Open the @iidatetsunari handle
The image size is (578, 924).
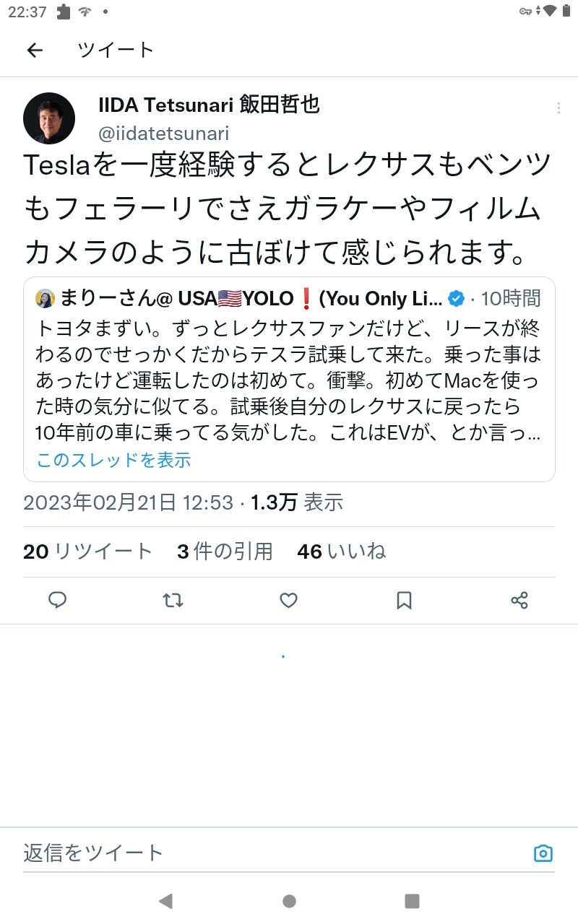pos(164,134)
